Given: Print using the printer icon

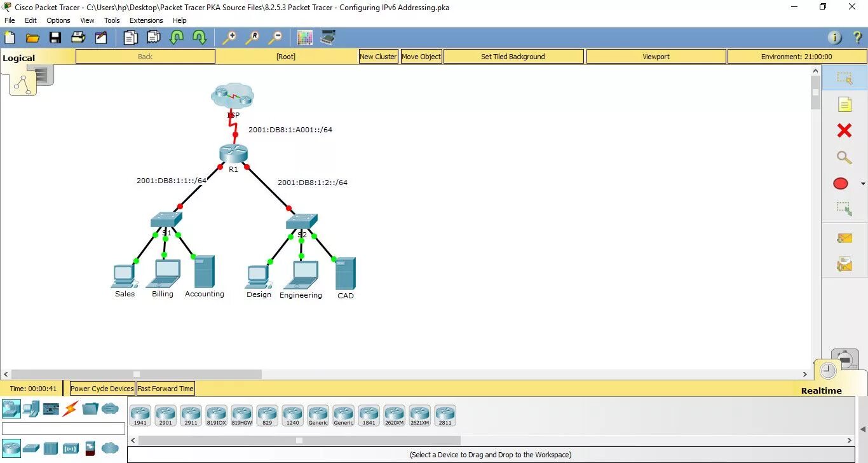Looking at the screenshot, I should (78, 38).
